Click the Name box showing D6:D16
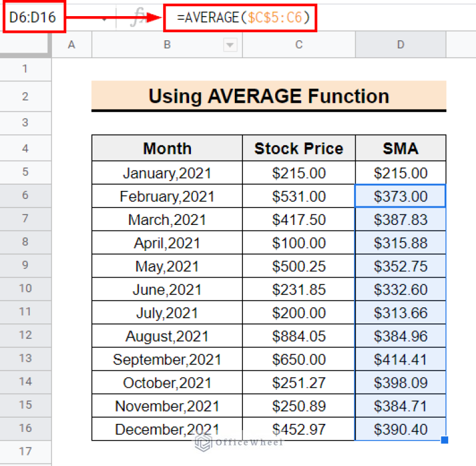The width and height of the screenshot is (476, 466). (x=34, y=17)
